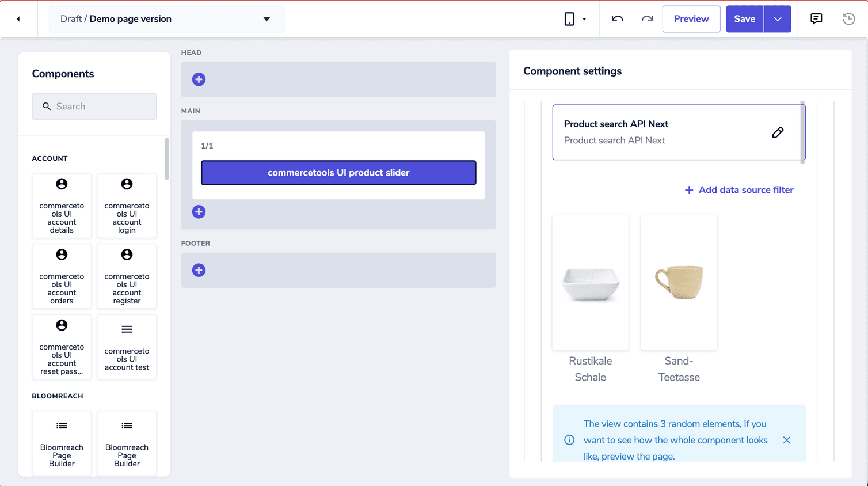
Task: Edit the Product search API Next data source pencil
Action: click(778, 132)
